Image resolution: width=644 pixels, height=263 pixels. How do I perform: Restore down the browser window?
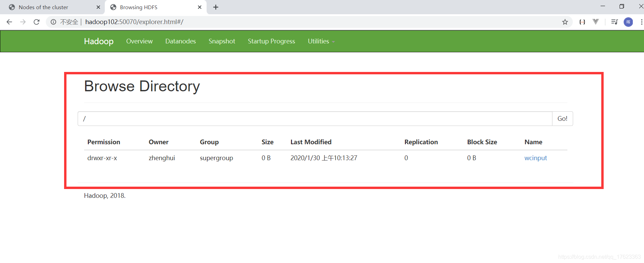point(622,6)
